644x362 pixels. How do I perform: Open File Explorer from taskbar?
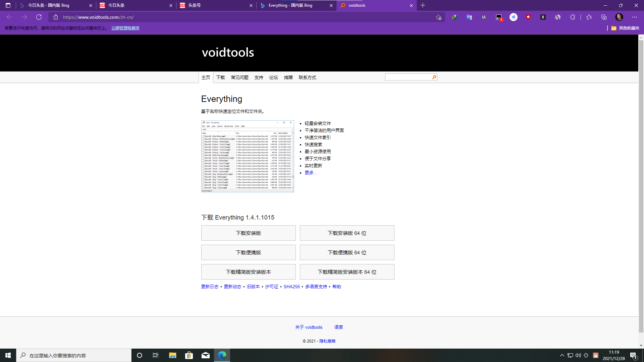(x=172, y=355)
